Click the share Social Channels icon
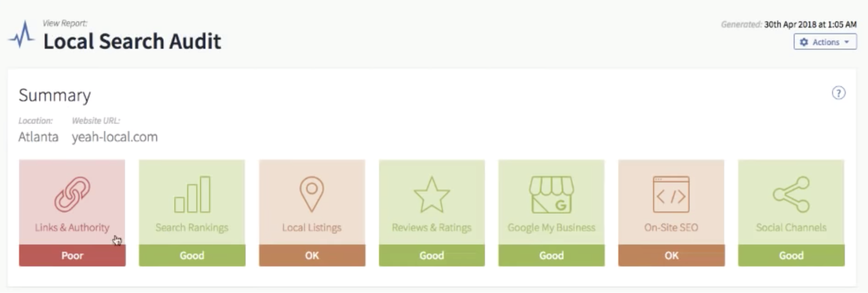The image size is (868, 293). pos(791,194)
